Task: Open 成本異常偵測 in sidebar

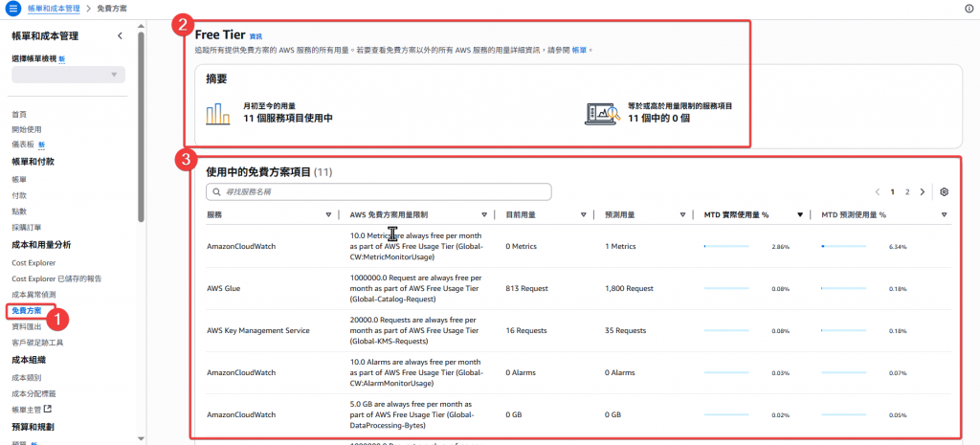Action: (x=33, y=295)
